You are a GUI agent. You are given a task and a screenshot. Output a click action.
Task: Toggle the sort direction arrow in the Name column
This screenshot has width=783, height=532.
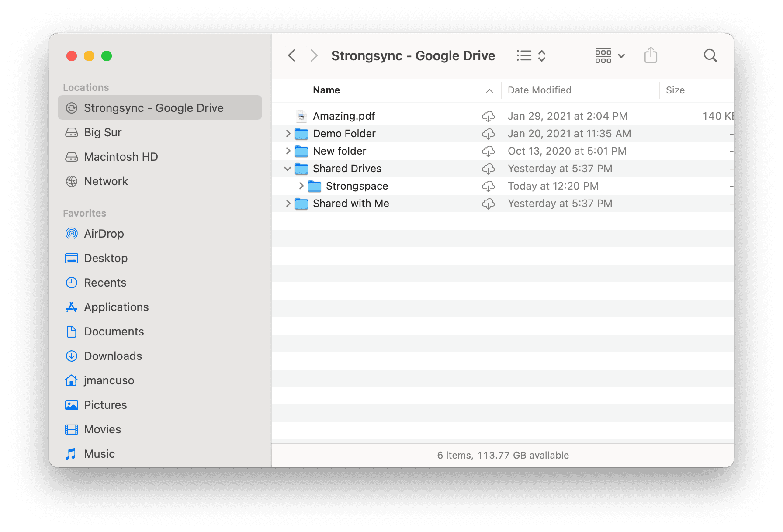[489, 91]
